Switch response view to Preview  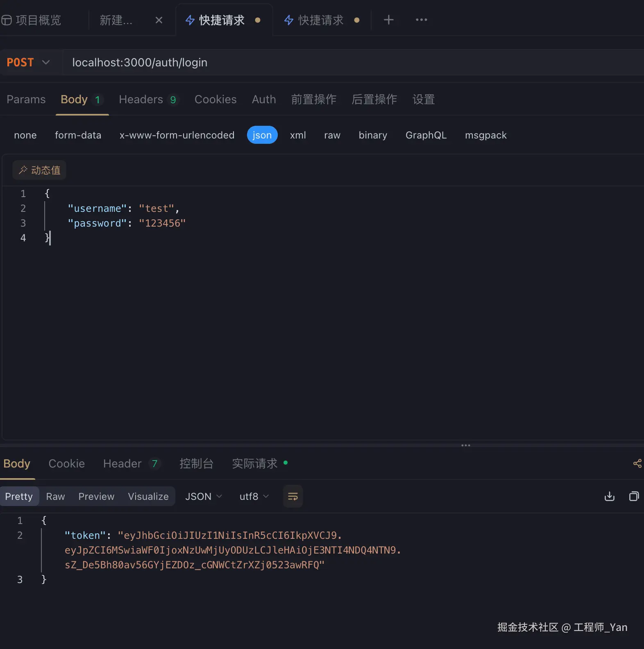click(x=96, y=497)
